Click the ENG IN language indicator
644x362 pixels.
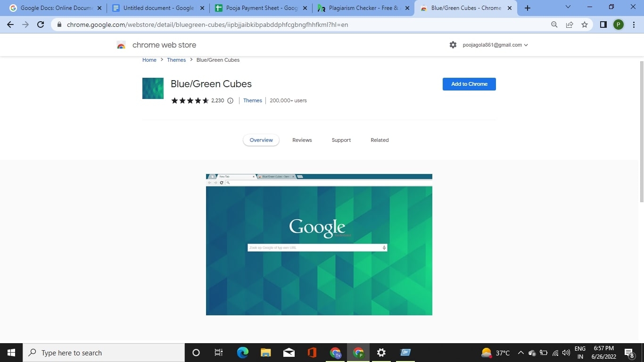point(580,353)
